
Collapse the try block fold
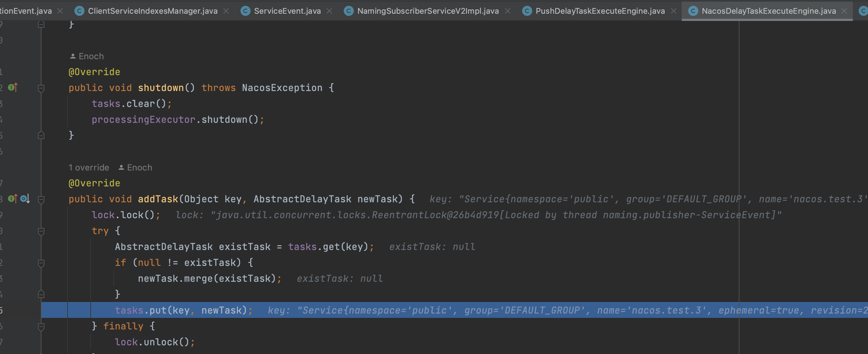pos(41,231)
